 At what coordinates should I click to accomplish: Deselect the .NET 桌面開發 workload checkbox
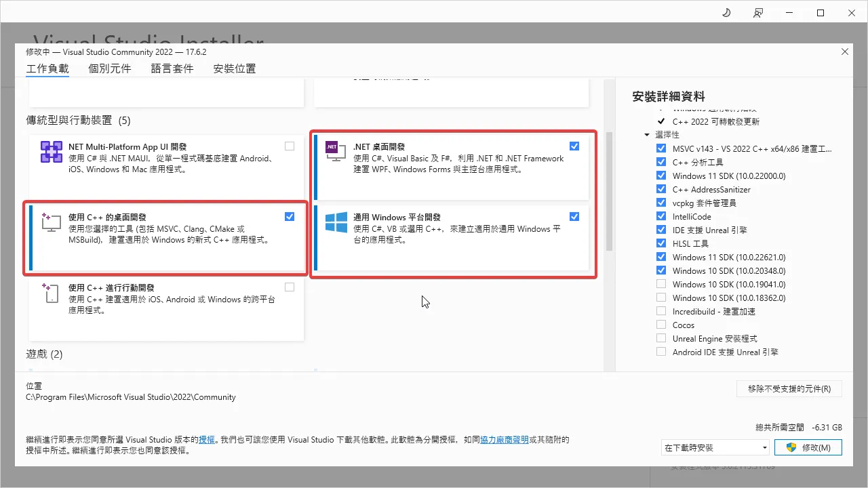574,145
